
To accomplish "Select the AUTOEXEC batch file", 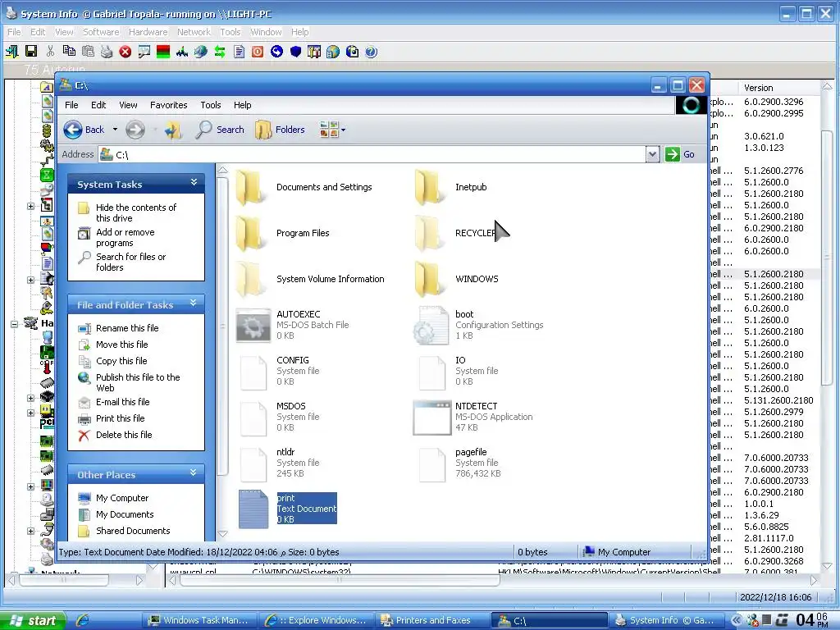I will click(x=293, y=325).
